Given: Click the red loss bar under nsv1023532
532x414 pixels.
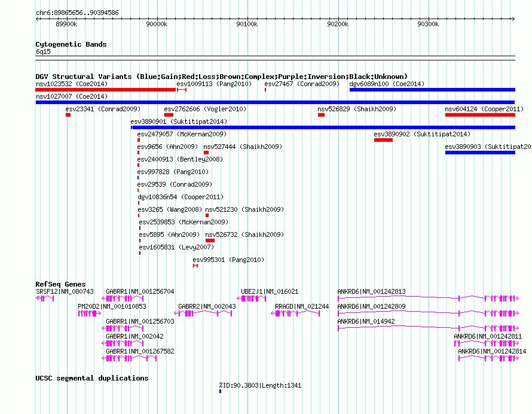Looking at the screenshot, I should pyautogui.click(x=106, y=90).
